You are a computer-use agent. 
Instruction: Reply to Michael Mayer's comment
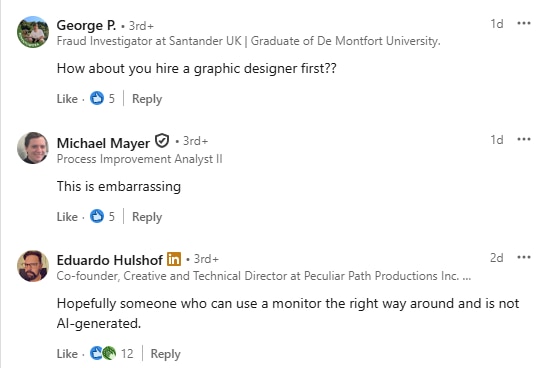click(147, 217)
